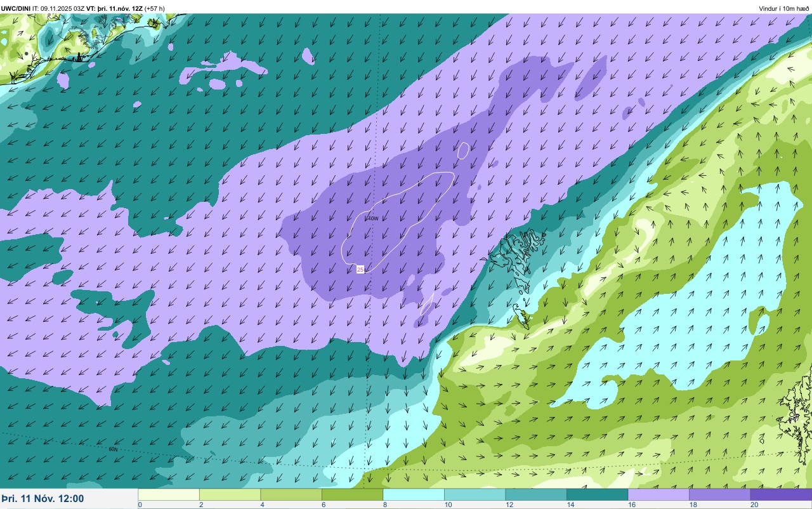Click the 'Þri. 11 Nóv. 12:00' timestamp
Viewport: 812px width, 509px height.
point(43,499)
